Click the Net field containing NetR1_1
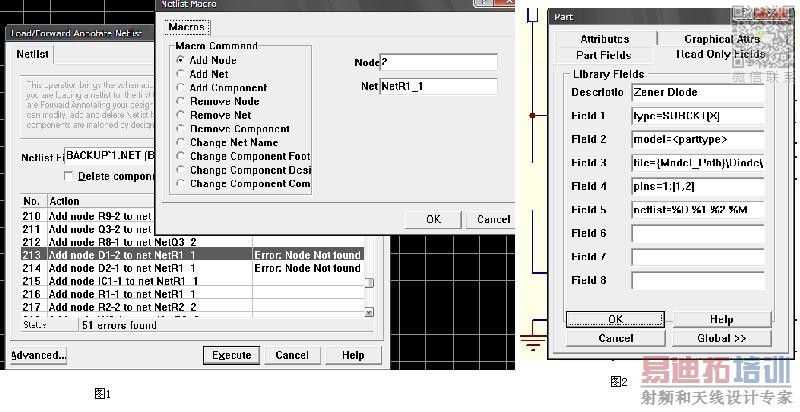Screen dimensions: 800x412 (x=438, y=86)
